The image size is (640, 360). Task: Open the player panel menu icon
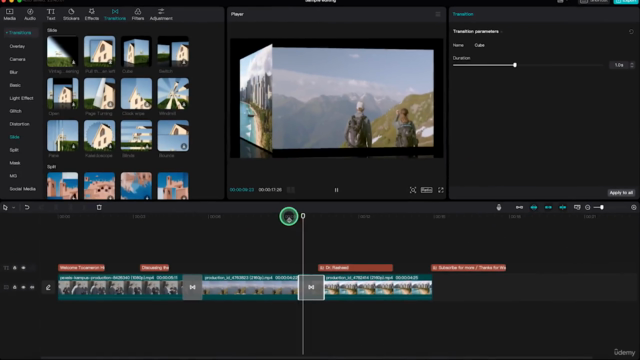pyautogui.click(x=438, y=14)
